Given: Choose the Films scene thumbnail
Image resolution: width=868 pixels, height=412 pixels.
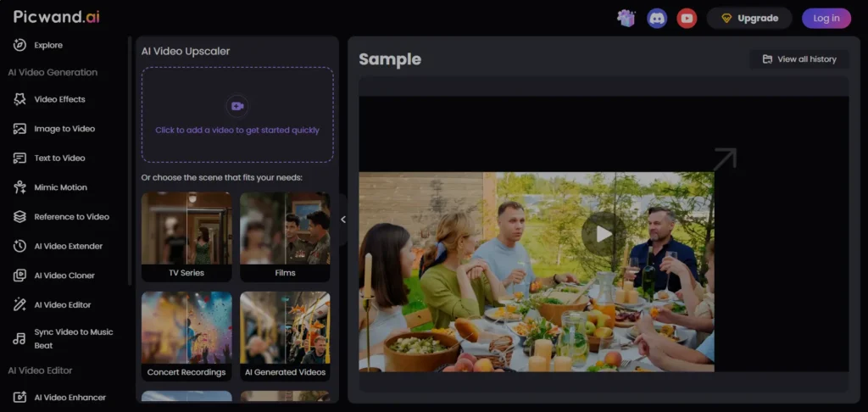Looking at the screenshot, I should pyautogui.click(x=285, y=237).
